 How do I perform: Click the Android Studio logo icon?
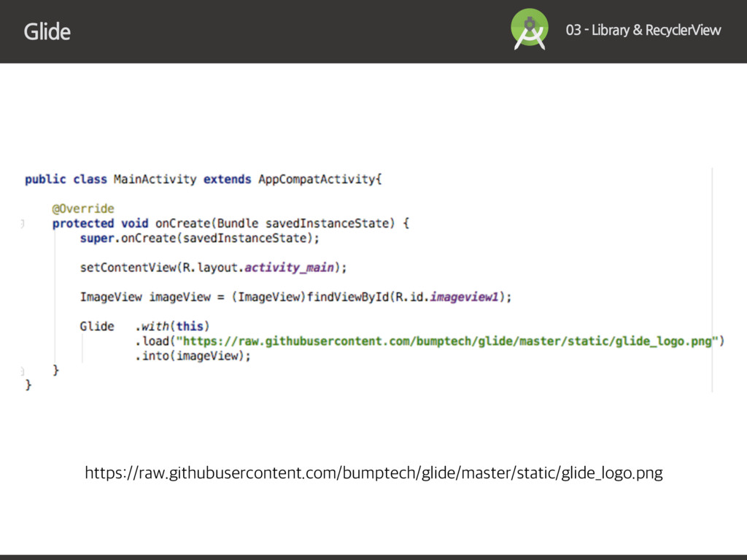[x=530, y=29]
